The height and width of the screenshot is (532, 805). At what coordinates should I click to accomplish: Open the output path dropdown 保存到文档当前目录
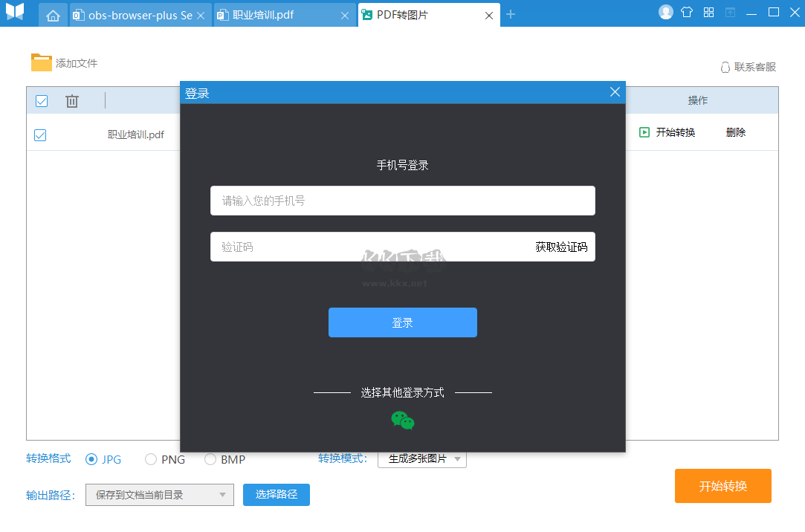pos(159,494)
